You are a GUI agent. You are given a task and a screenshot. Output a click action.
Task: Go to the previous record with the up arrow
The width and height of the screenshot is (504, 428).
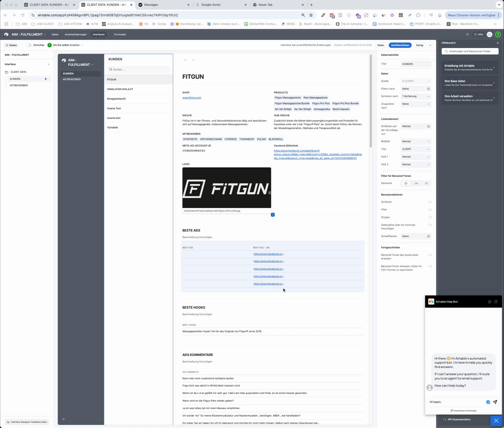pos(185,60)
